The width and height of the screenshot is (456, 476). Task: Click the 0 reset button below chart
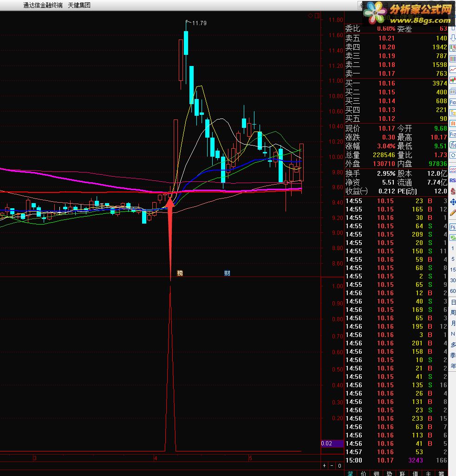click(x=339, y=465)
